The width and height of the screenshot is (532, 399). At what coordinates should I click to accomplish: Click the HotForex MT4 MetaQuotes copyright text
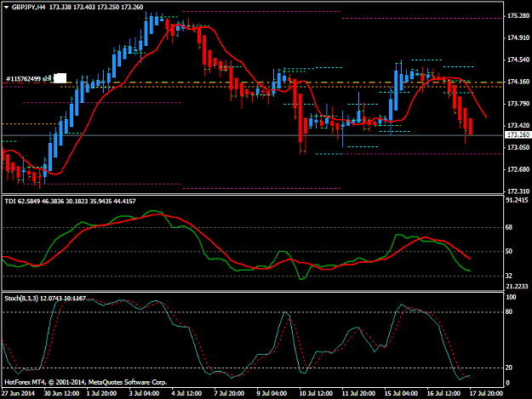tap(85, 382)
